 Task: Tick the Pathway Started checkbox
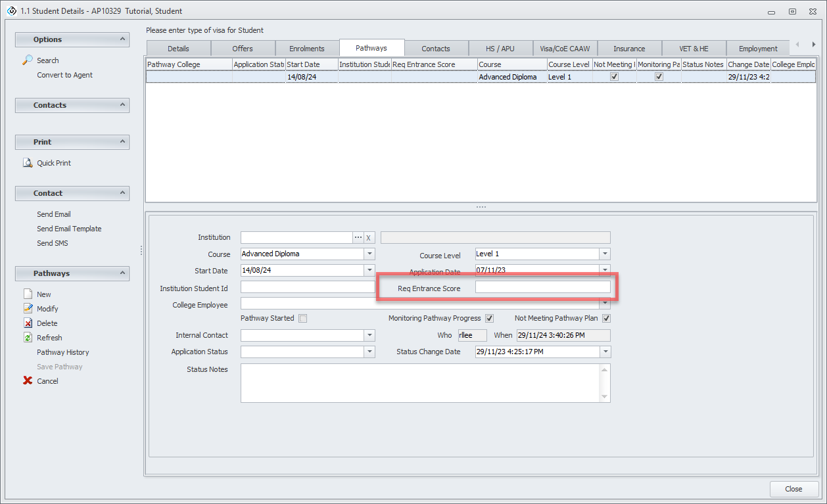[302, 319]
